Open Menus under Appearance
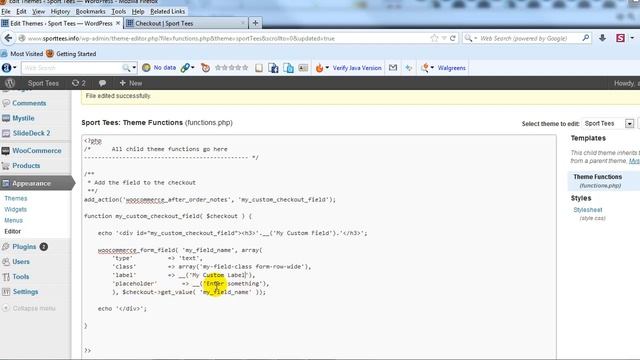 coord(13,220)
